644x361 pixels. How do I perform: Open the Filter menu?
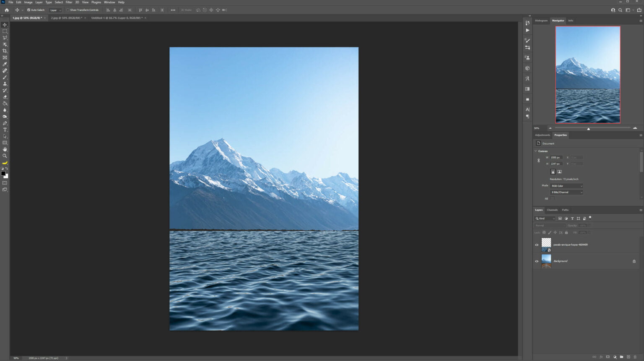(x=69, y=2)
